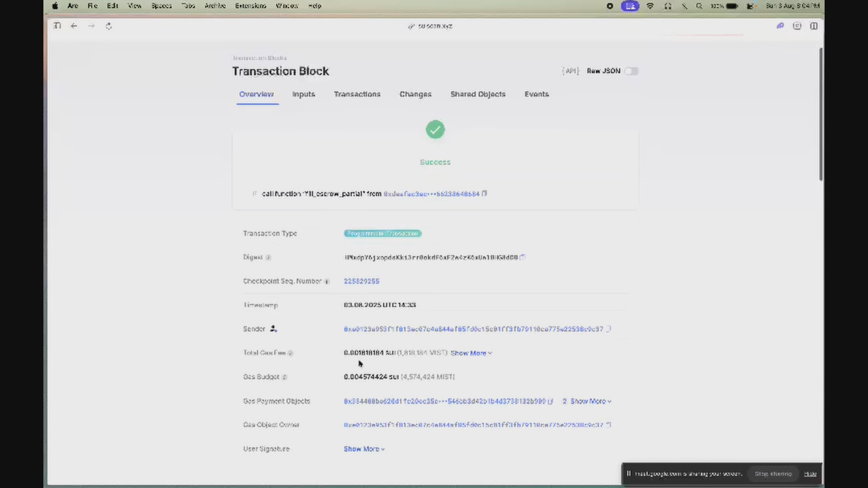Click the browser back arrow
868x488 pixels.
[x=74, y=26]
